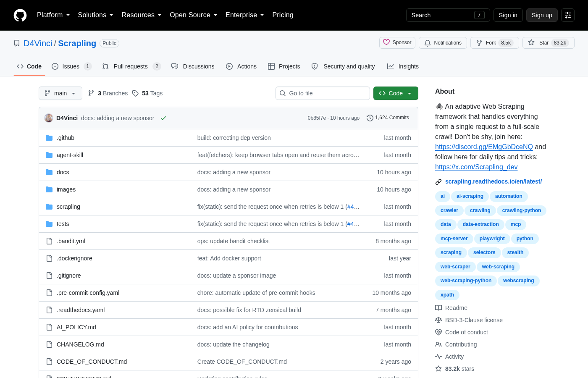Viewport: 588px width, 378px height.
Task: Expand the Platform menu
Action: pos(53,15)
